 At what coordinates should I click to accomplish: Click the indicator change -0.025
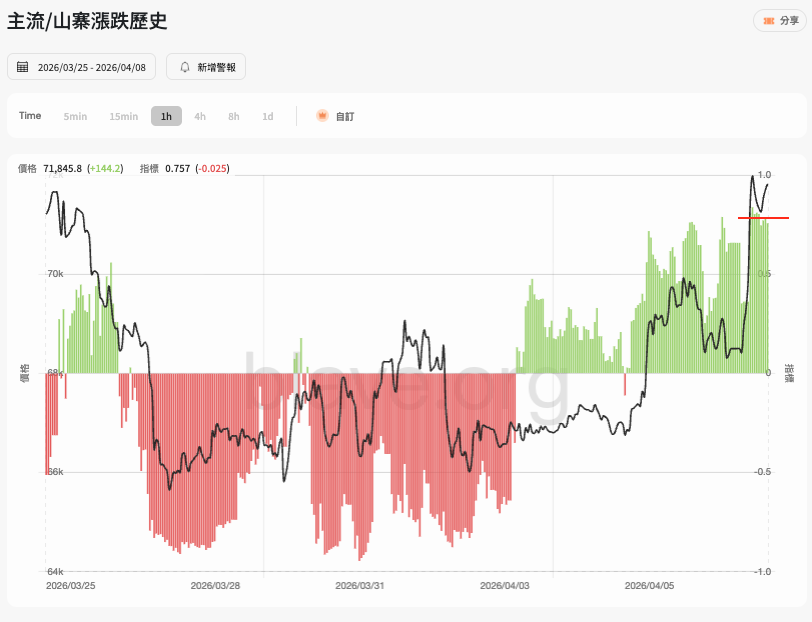[x=212, y=168]
